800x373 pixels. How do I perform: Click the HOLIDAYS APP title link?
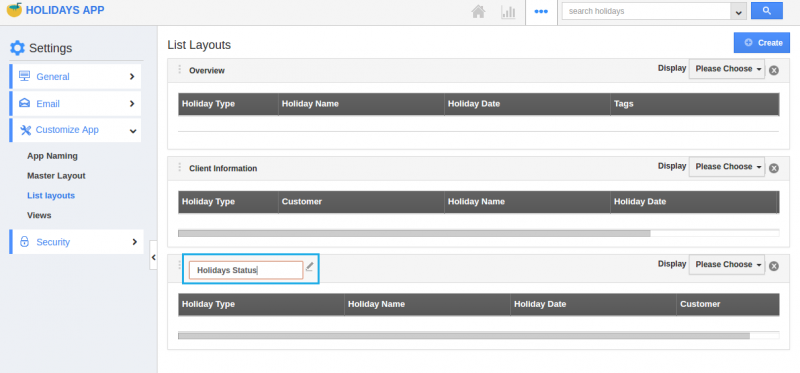pos(65,10)
